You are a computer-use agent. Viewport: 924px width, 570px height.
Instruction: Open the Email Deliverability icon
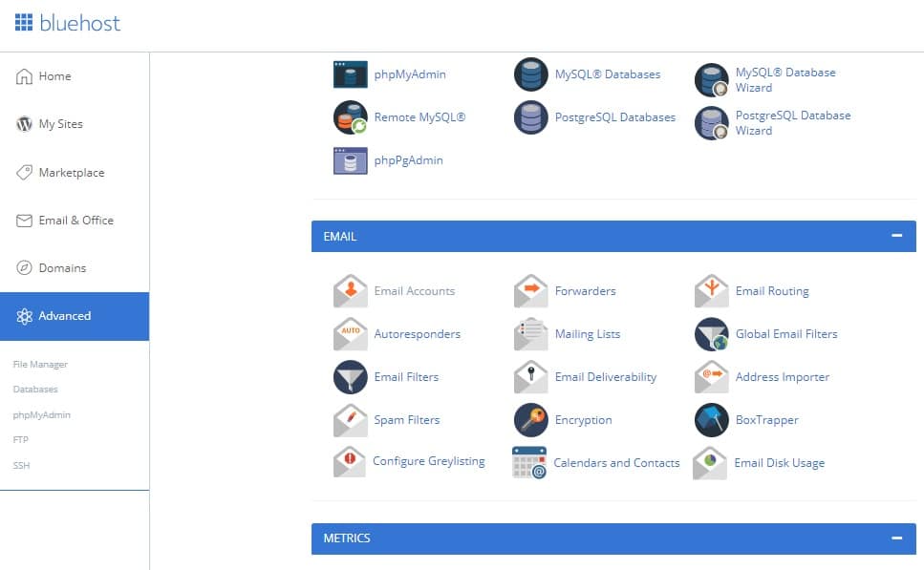coord(531,377)
